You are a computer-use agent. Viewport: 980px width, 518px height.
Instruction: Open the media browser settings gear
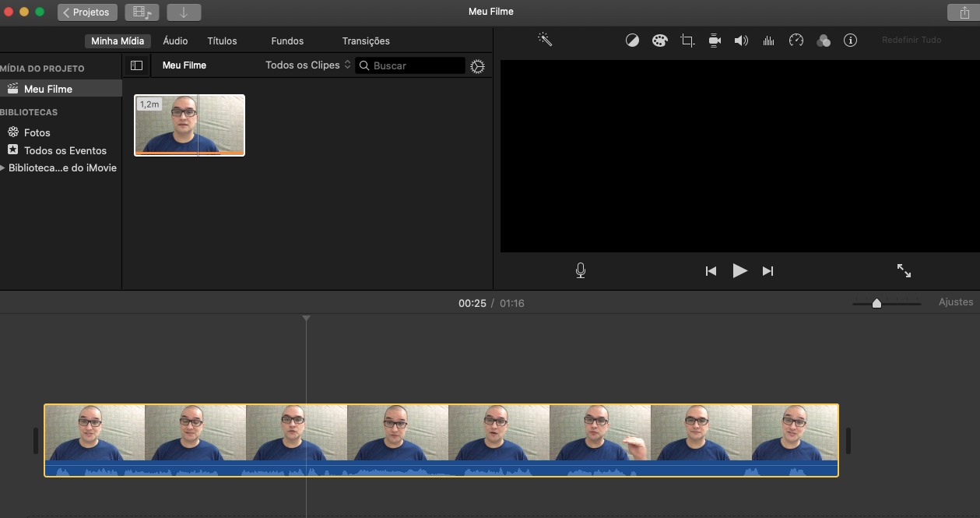click(x=477, y=67)
